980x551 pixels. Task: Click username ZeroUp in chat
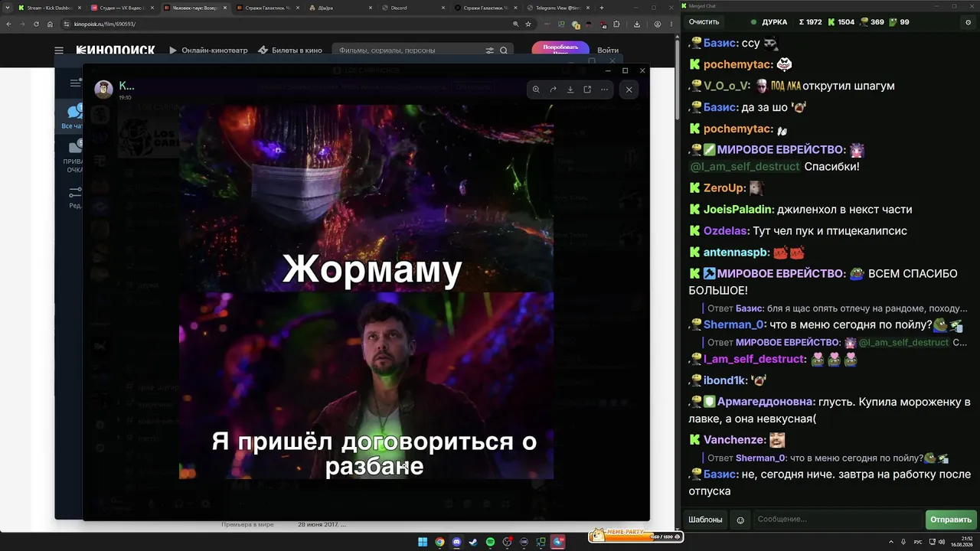724,187
